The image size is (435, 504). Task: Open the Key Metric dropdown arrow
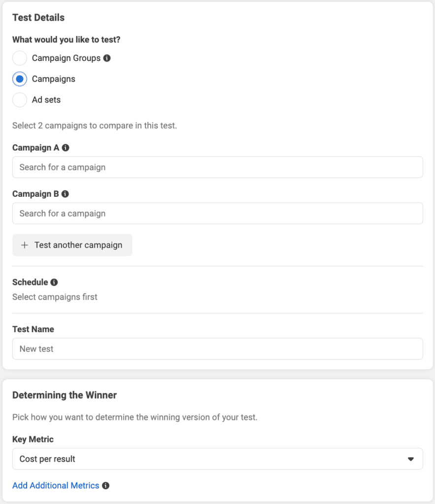click(410, 459)
